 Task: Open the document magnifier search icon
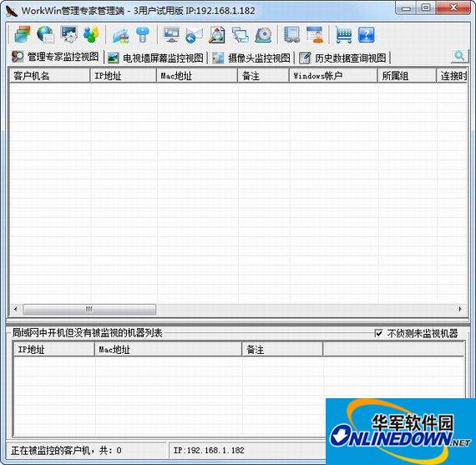point(217,35)
